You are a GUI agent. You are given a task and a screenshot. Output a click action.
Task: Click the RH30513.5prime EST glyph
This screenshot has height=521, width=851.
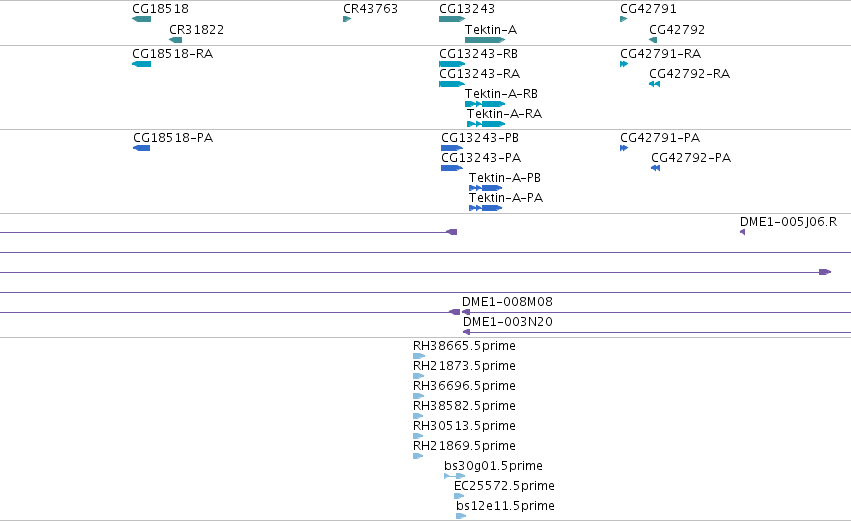[x=418, y=436]
